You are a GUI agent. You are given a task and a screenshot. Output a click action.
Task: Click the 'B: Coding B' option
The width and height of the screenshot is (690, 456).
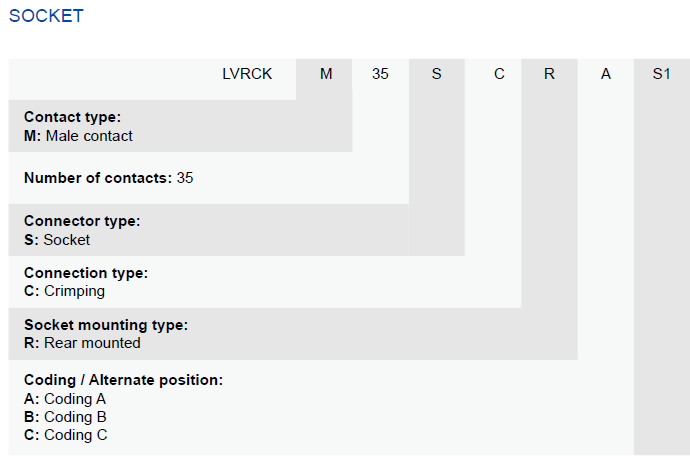coord(65,417)
